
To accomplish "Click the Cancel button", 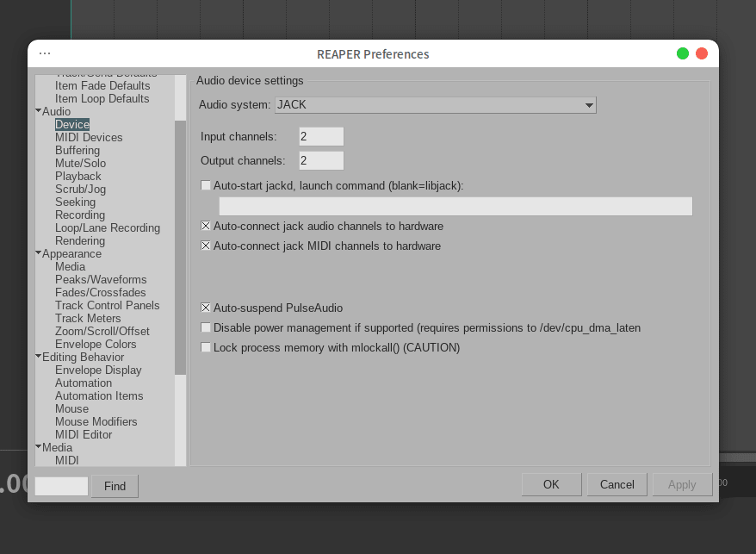I will coord(617,484).
